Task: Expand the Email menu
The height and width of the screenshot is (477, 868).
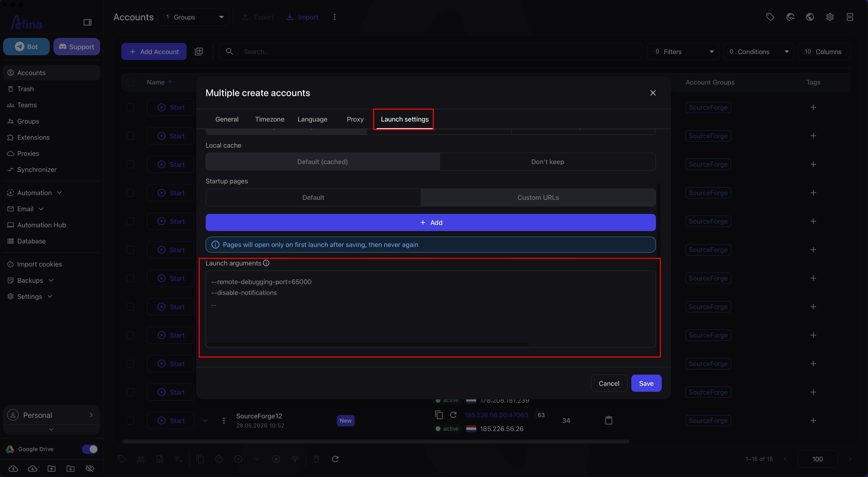Action: pyautogui.click(x=52, y=209)
